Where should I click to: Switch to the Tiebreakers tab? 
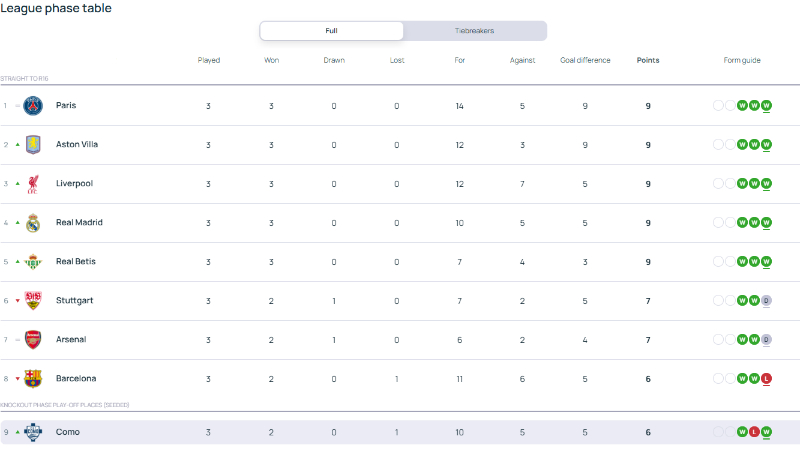point(474,31)
